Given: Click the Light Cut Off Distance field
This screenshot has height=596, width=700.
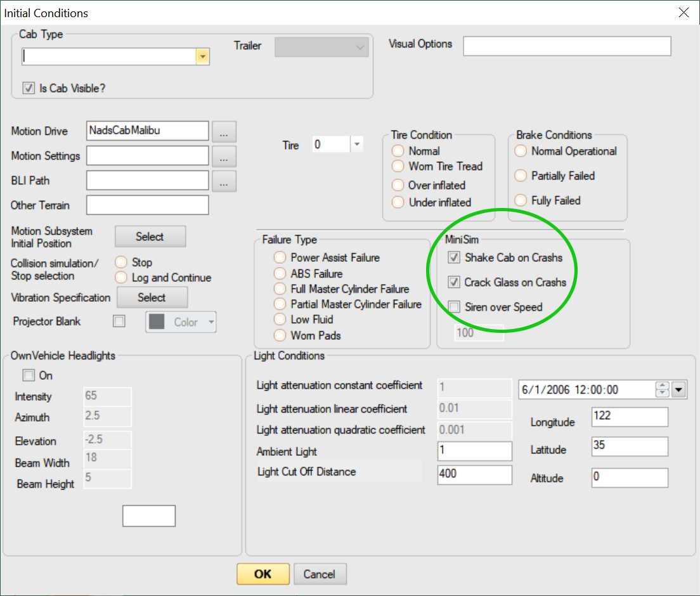Looking at the screenshot, I should 474,474.
